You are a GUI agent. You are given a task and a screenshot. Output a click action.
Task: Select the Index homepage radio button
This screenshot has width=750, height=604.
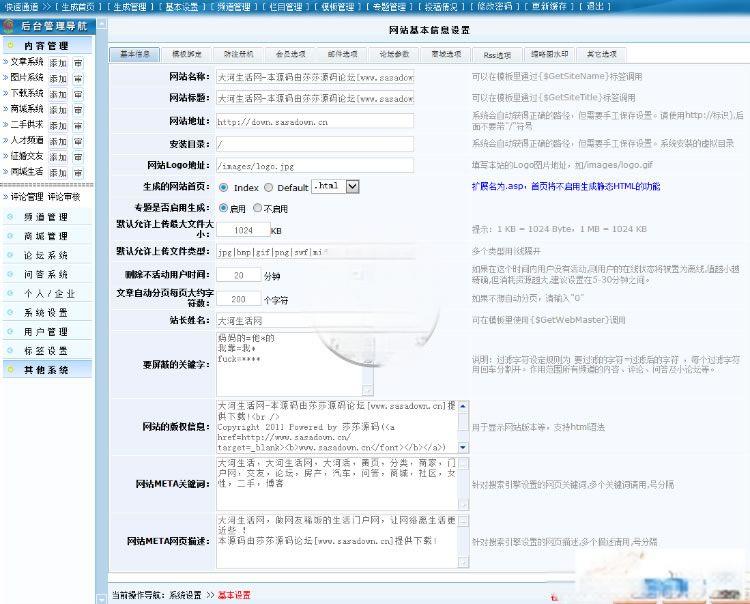tap(223, 187)
